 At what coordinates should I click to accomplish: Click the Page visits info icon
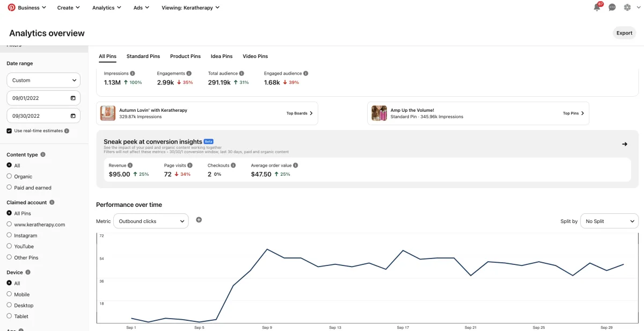tap(191, 165)
